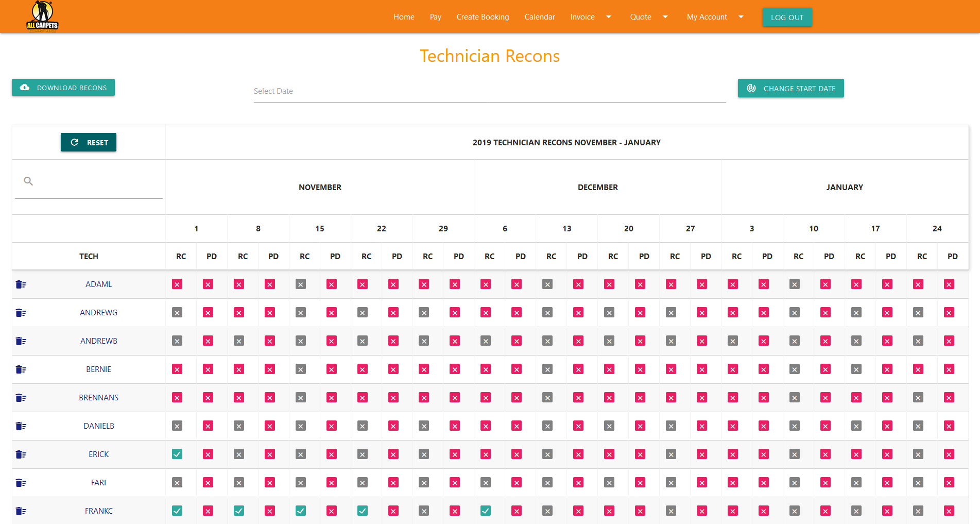Toggle FRANKC's checked November 22 RC box
980x524 pixels.
pos(363,511)
